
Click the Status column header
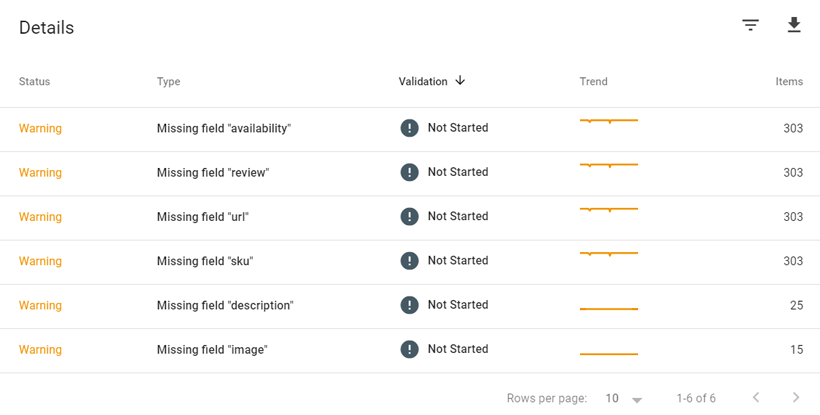[x=35, y=82]
